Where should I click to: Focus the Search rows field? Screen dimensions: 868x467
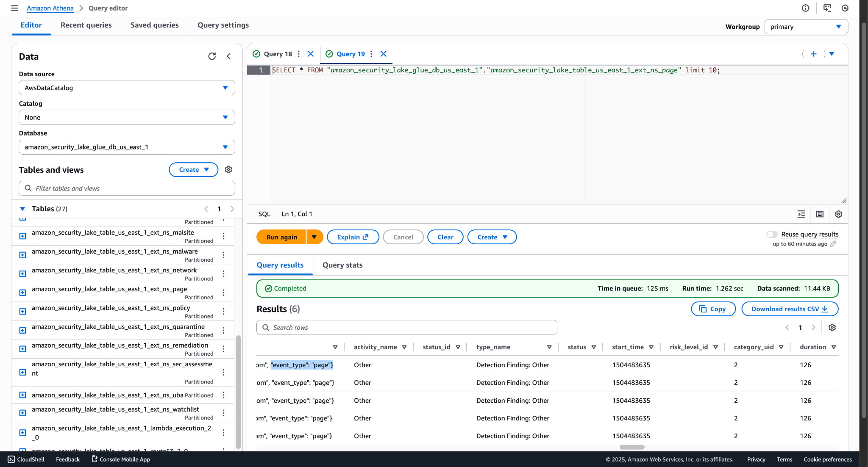(x=407, y=327)
